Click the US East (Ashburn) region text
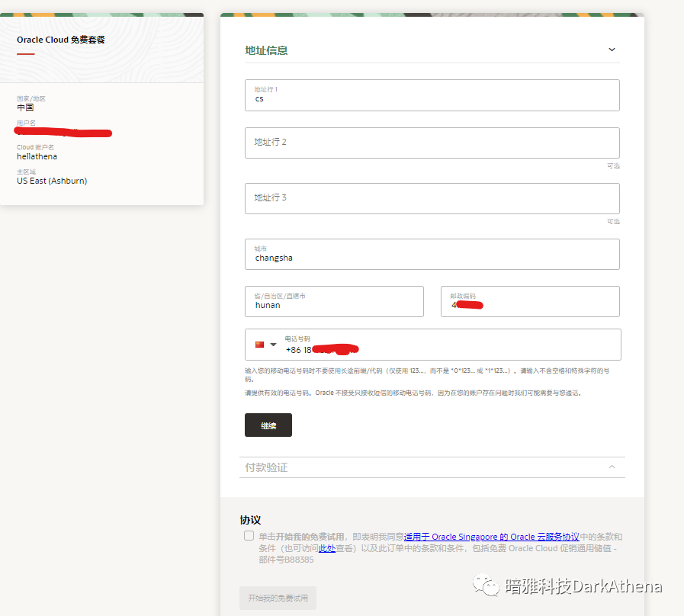 52,181
